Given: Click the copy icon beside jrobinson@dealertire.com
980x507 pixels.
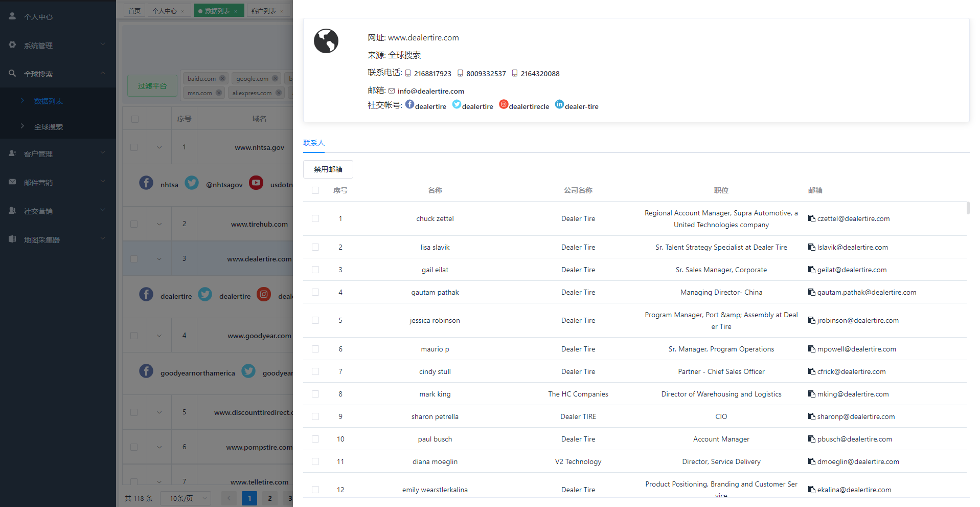Looking at the screenshot, I should tap(811, 320).
